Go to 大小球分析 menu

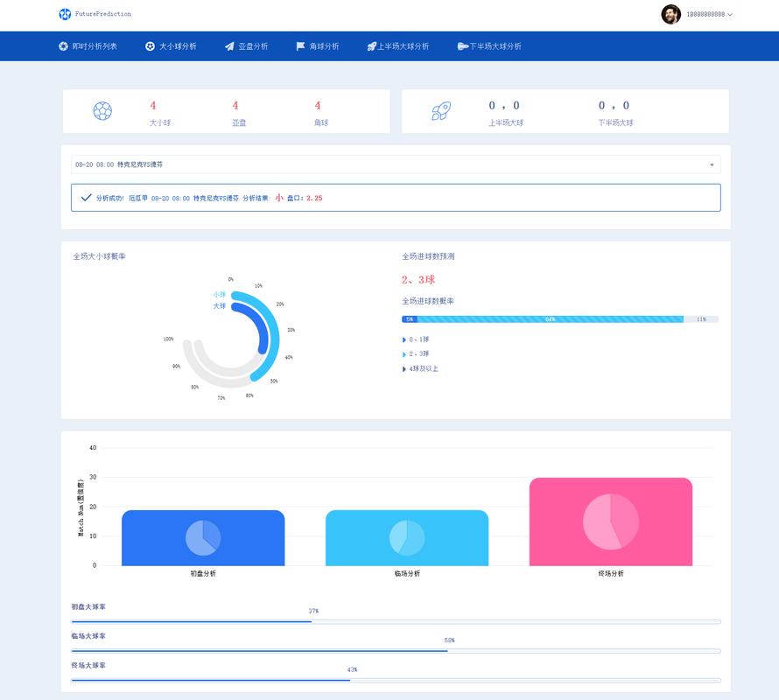coord(171,46)
